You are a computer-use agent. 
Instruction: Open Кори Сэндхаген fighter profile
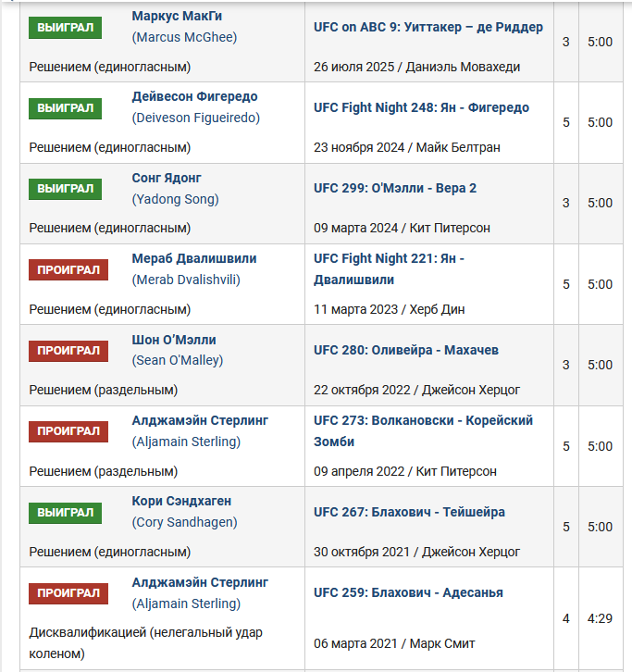tap(181, 501)
